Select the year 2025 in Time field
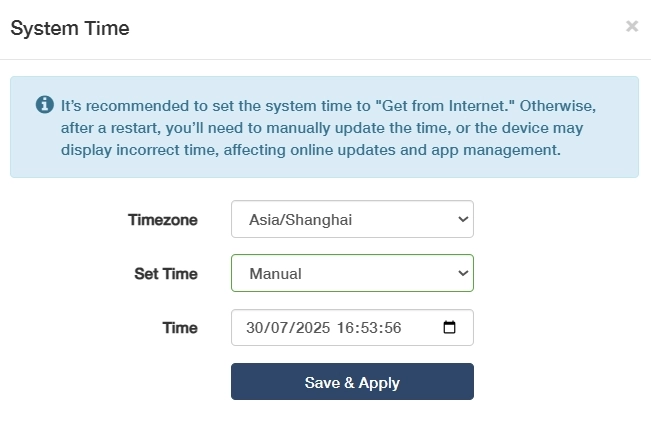This screenshot has height=428, width=651. 308,328
